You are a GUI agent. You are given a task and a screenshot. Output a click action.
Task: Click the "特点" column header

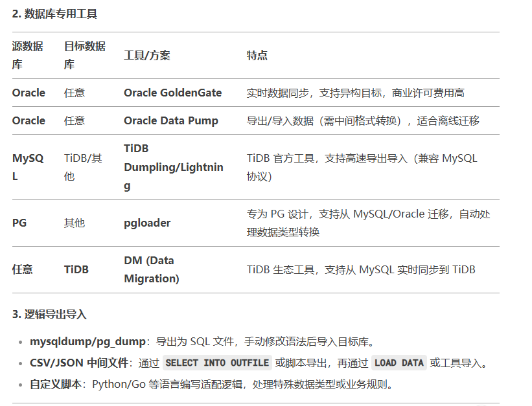[x=257, y=55]
